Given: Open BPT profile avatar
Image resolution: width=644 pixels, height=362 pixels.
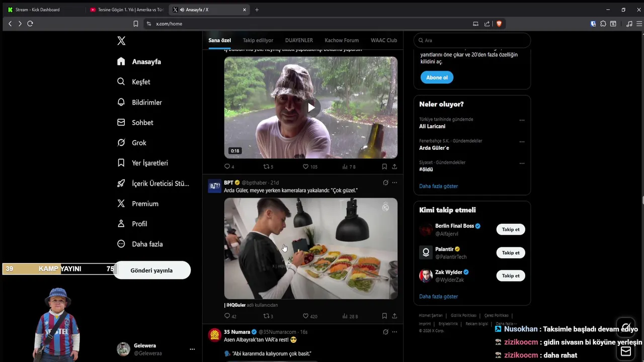Looking at the screenshot, I should (215, 186).
